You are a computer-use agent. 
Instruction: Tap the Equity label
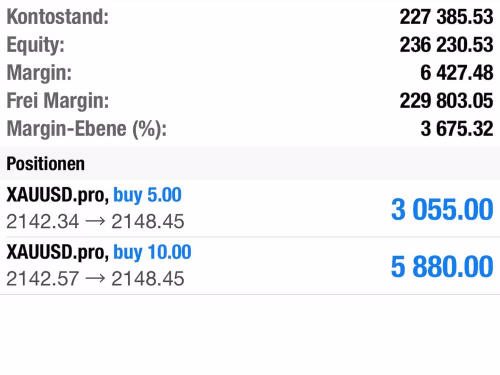[x=35, y=45]
